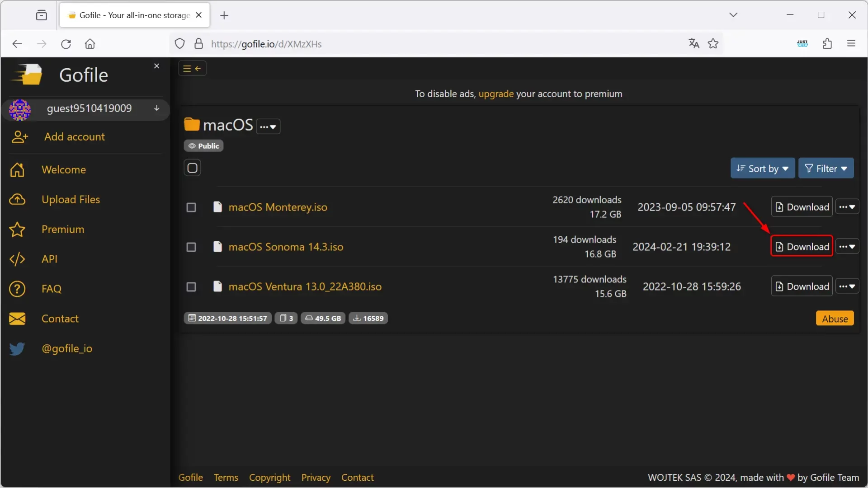Reload the page with refresh icon

coord(66,44)
